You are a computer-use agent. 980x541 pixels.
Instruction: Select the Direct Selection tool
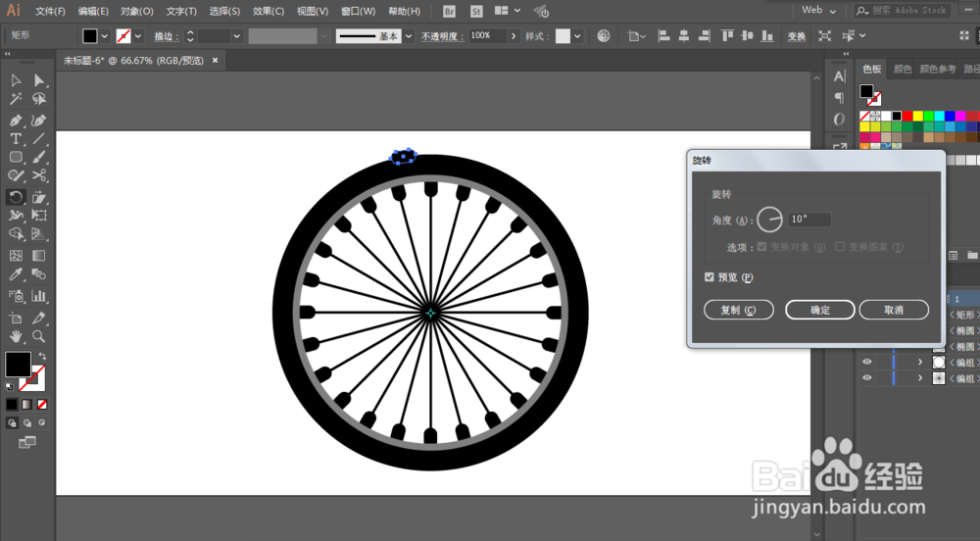[39, 80]
